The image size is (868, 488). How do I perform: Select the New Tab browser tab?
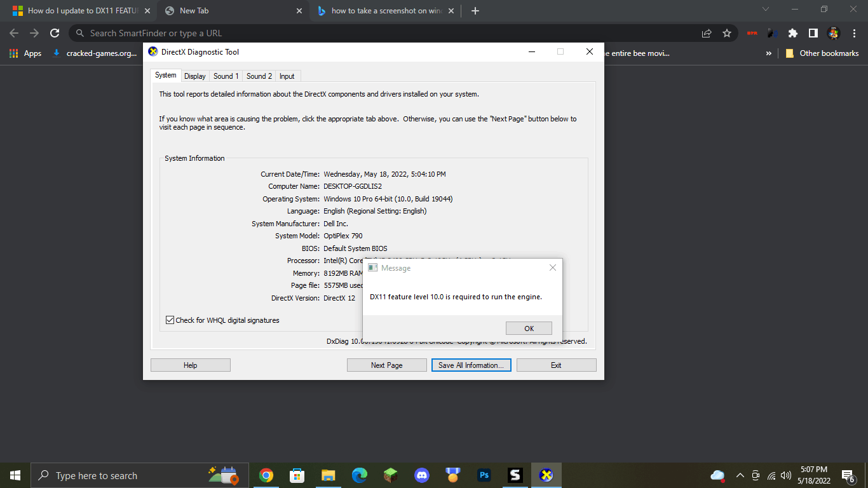click(x=232, y=11)
